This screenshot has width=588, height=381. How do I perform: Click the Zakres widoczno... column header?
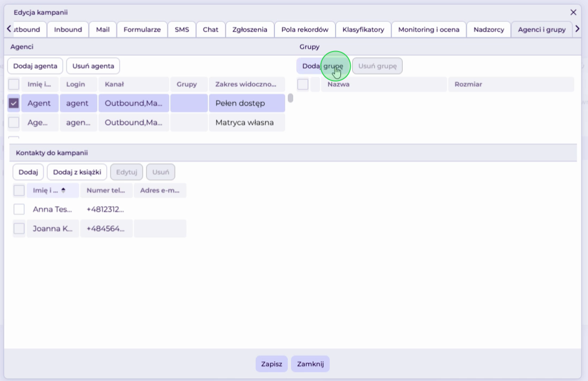tap(247, 84)
